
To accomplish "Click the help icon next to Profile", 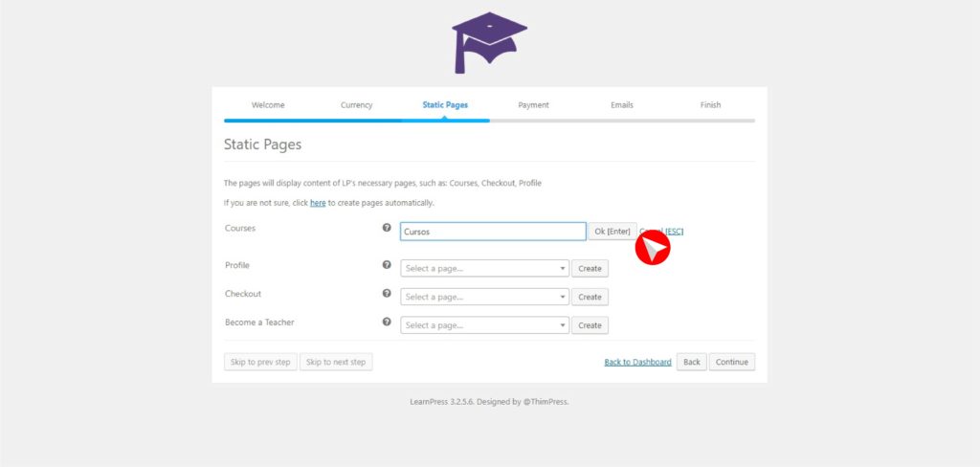I will coord(387,265).
